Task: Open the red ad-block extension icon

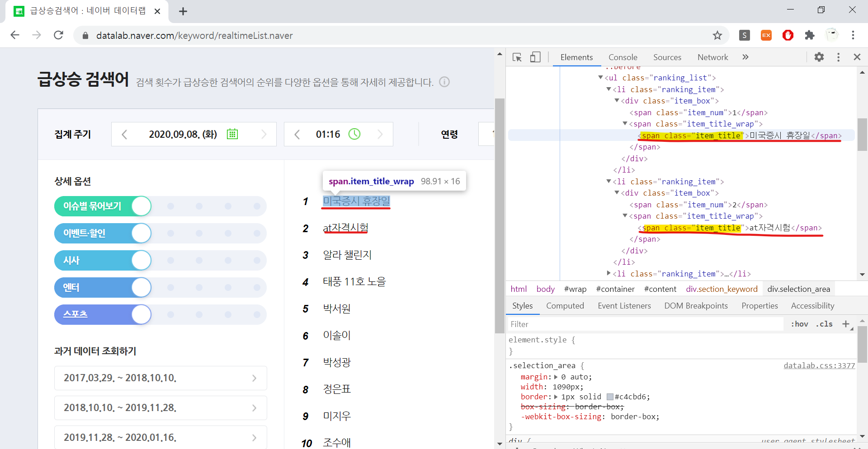Action: coord(788,35)
